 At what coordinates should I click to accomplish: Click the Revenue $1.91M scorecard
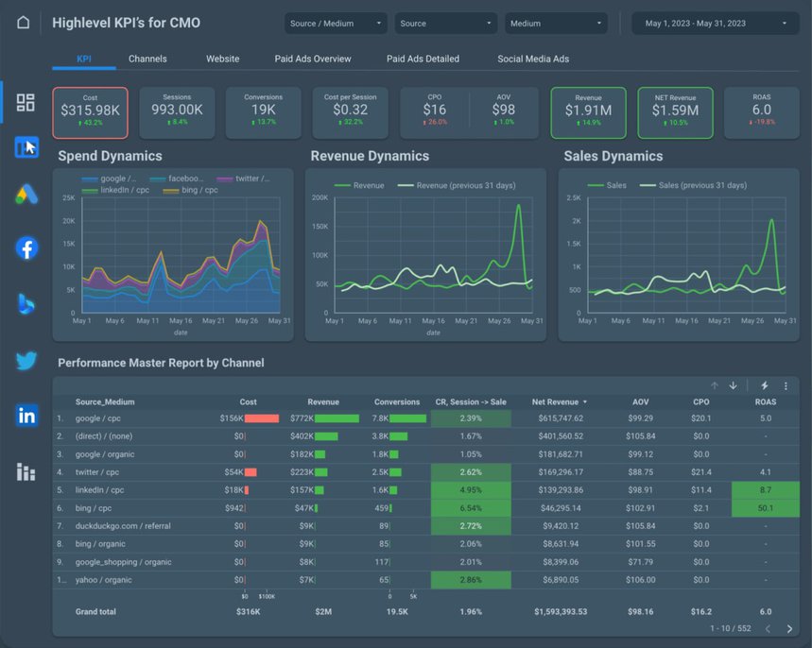click(588, 112)
